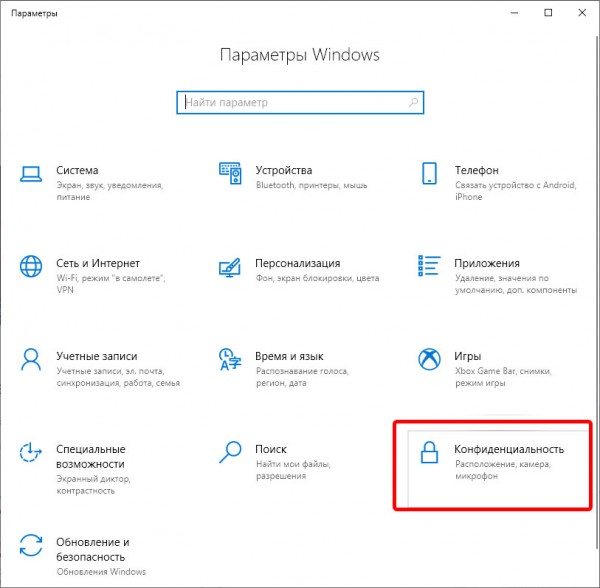Open the Персонализация settings title
Image resolution: width=600 pixels, height=588 pixels.
[297, 263]
